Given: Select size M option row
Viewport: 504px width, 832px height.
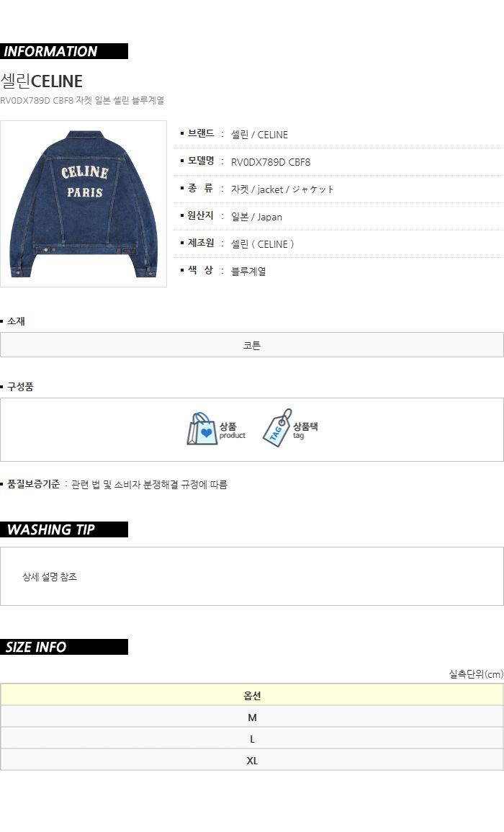Looking at the screenshot, I should click(x=252, y=717).
